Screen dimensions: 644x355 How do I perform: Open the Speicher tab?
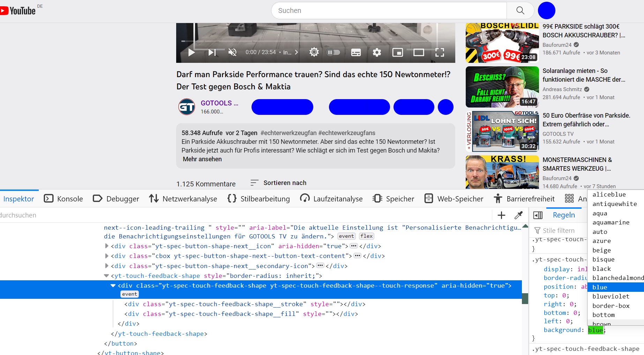click(x=394, y=199)
